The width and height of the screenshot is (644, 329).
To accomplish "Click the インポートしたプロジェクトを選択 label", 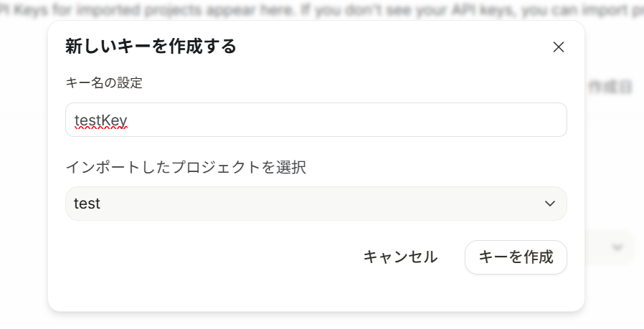I will [x=186, y=168].
